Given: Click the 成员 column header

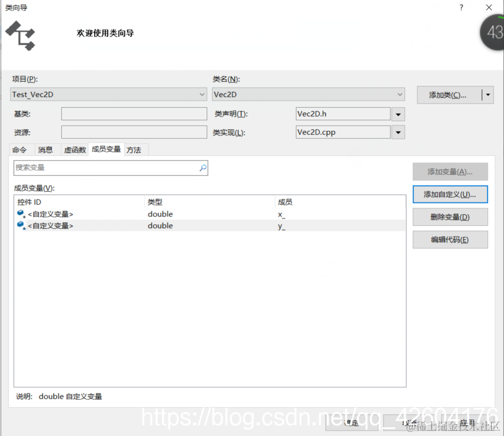Looking at the screenshot, I should point(340,202).
